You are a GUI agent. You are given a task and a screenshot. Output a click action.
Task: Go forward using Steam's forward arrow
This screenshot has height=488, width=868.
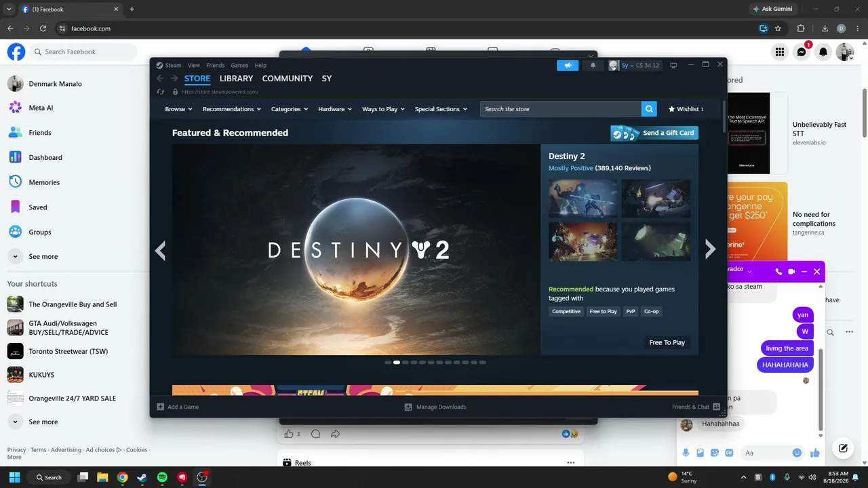174,79
